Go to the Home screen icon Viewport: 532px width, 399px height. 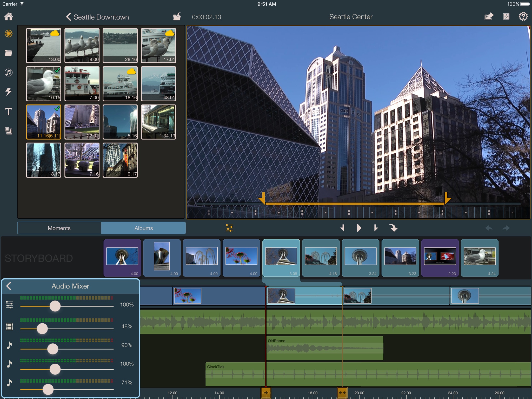[9, 17]
